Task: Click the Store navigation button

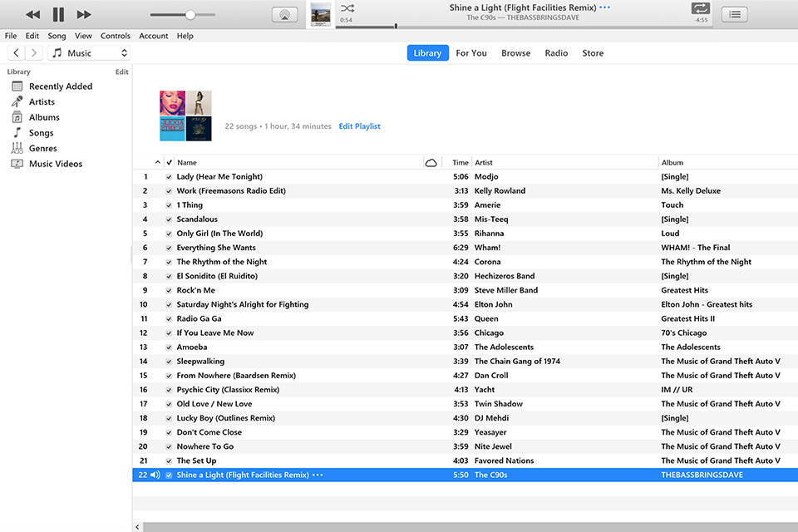Action: [593, 52]
